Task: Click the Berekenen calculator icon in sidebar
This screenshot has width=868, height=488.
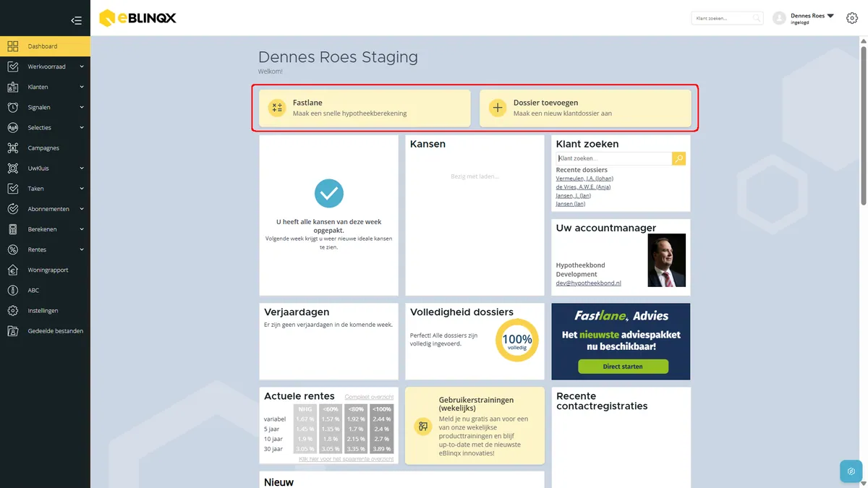Action: (13, 229)
